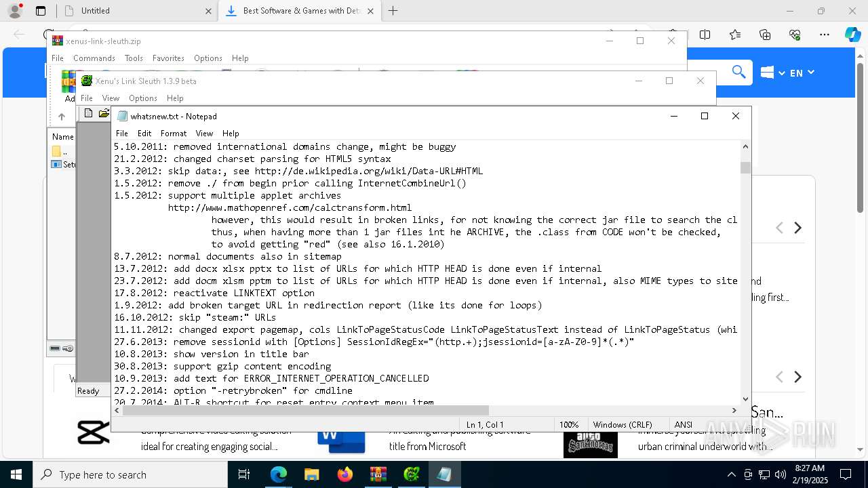This screenshot has width=868, height=488.
Task: Open Copilot icon in Edge
Action: tap(852, 35)
